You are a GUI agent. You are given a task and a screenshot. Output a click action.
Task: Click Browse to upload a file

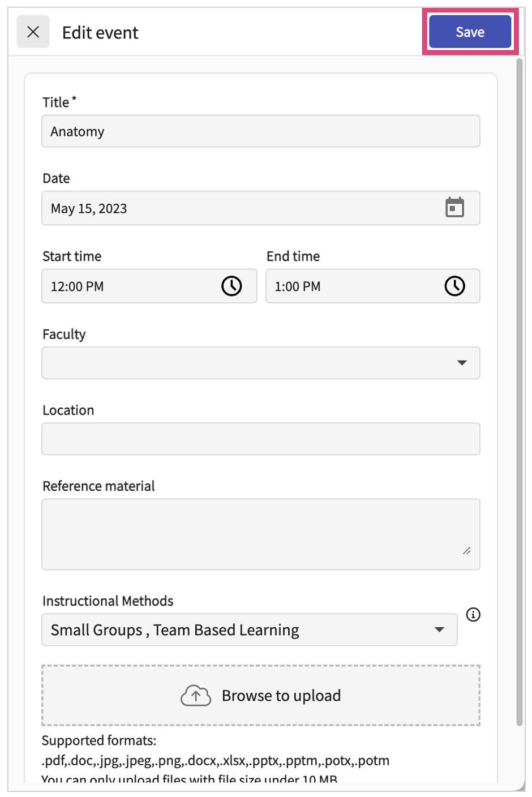pos(281,695)
